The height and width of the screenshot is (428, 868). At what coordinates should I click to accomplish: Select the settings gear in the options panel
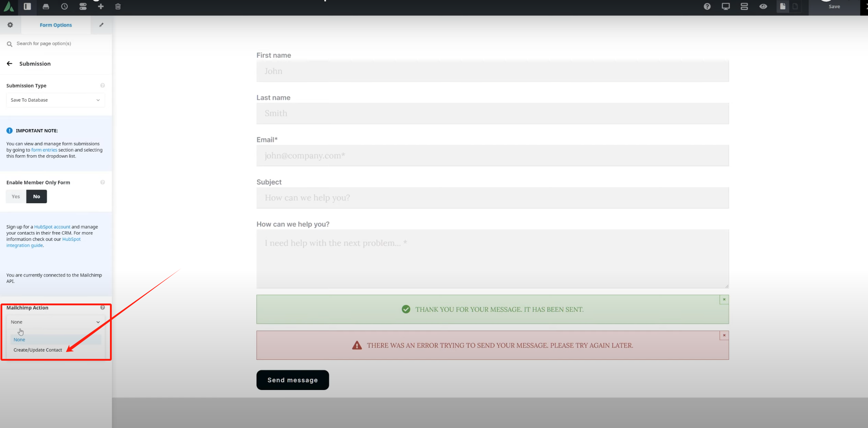(x=10, y=25)
